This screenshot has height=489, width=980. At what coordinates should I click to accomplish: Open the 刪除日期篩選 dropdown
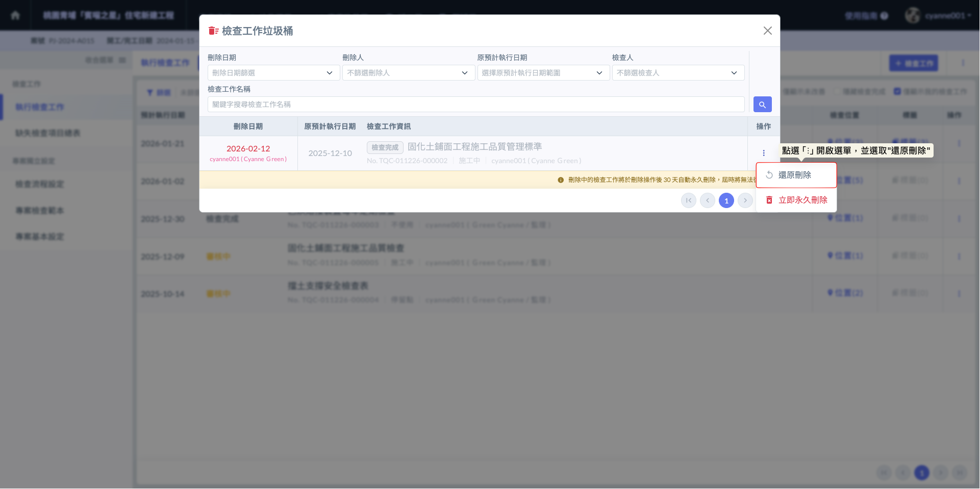[x=273, y=73]
